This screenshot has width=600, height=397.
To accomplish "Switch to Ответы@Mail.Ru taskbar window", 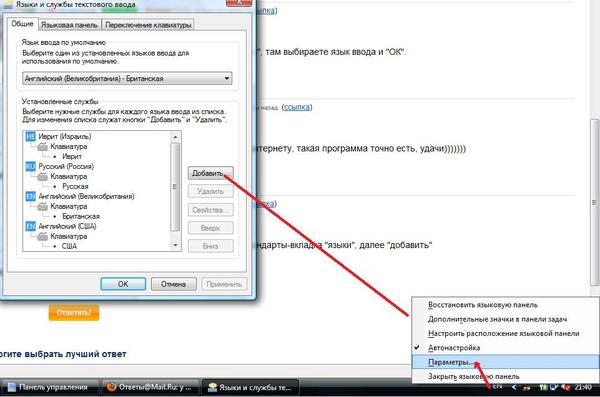I will [x=150, y=387].
